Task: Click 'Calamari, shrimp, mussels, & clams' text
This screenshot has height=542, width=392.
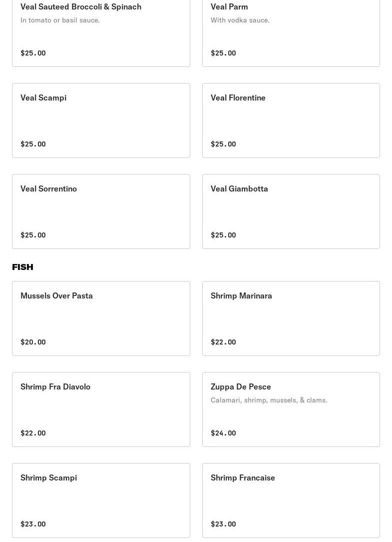Action: coord(269,400)
